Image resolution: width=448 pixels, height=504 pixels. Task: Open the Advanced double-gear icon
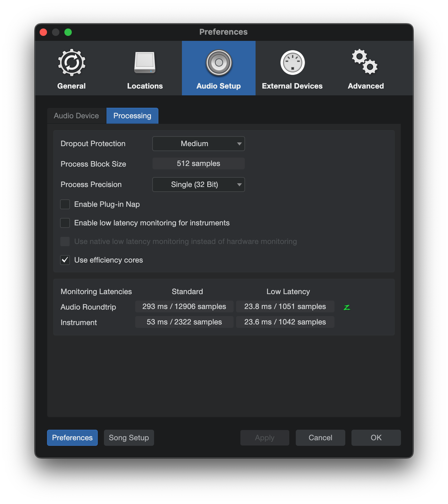[365, 62]
